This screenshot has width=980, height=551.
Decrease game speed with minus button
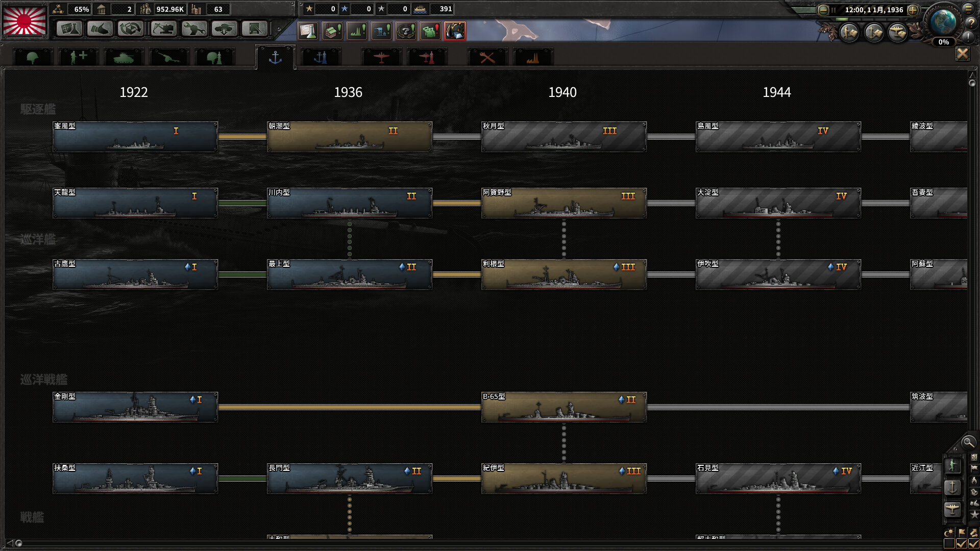pyautogui.click(x=823, y=10)
